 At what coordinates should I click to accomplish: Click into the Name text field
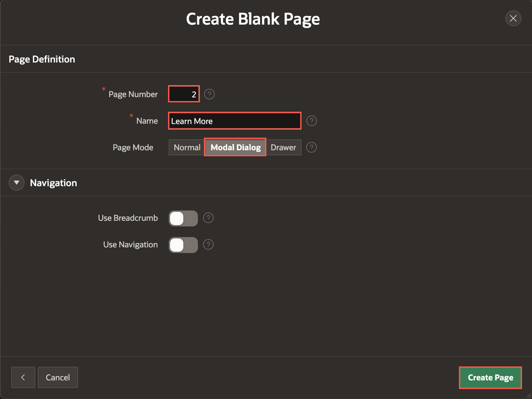click(x=234, y=121)
